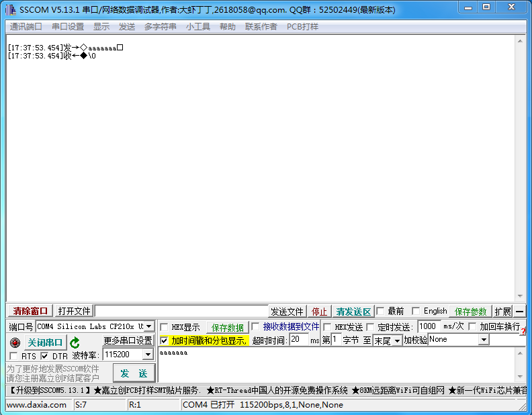Click 嘉立创PCB打样SMT贴片服务 ad link
The image size is (532, 415).
coord(147,391)
